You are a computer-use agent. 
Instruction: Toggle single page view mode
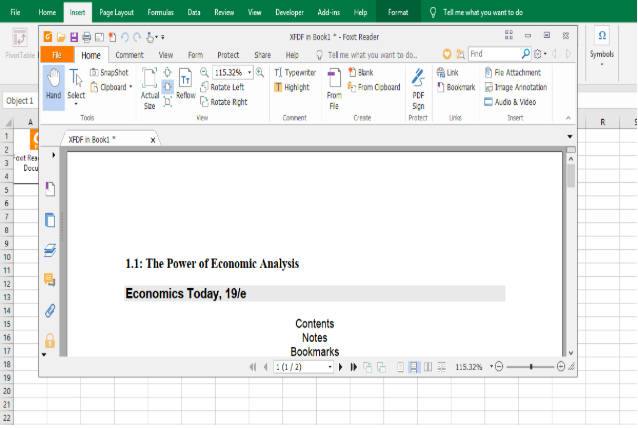400,367
